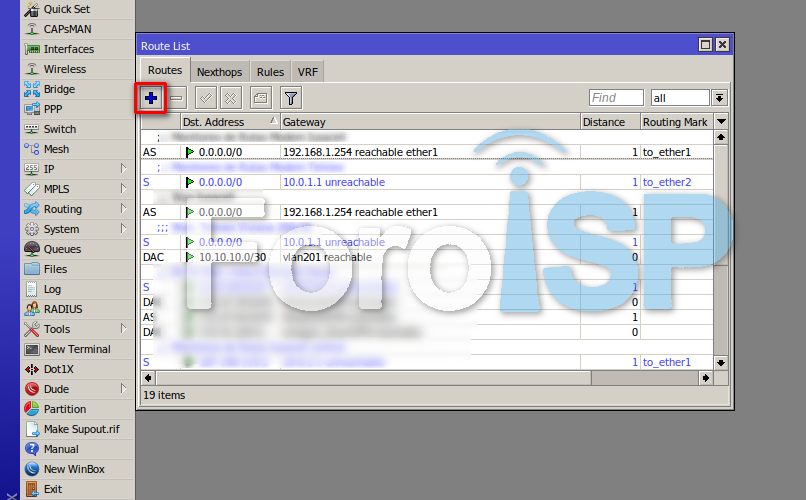Click the blue plus Add route button
Screen dimensions: 806x500
[151, 98]
